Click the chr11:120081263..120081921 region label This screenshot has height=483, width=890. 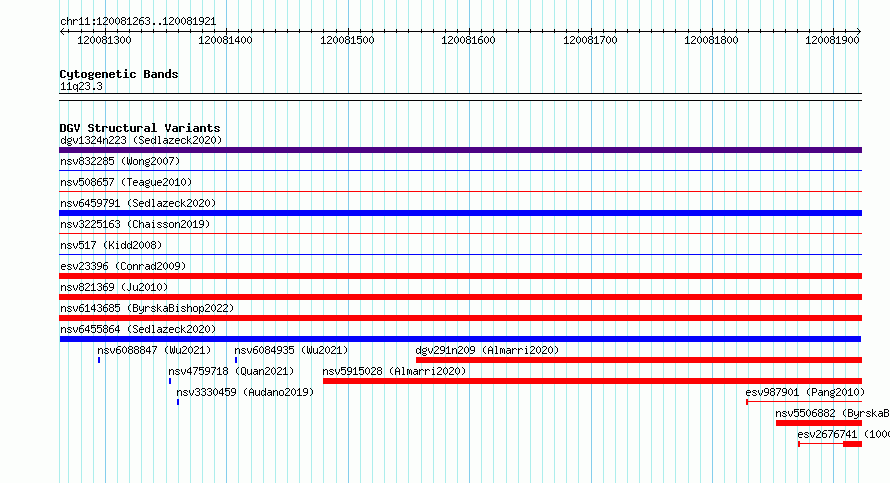138,21
